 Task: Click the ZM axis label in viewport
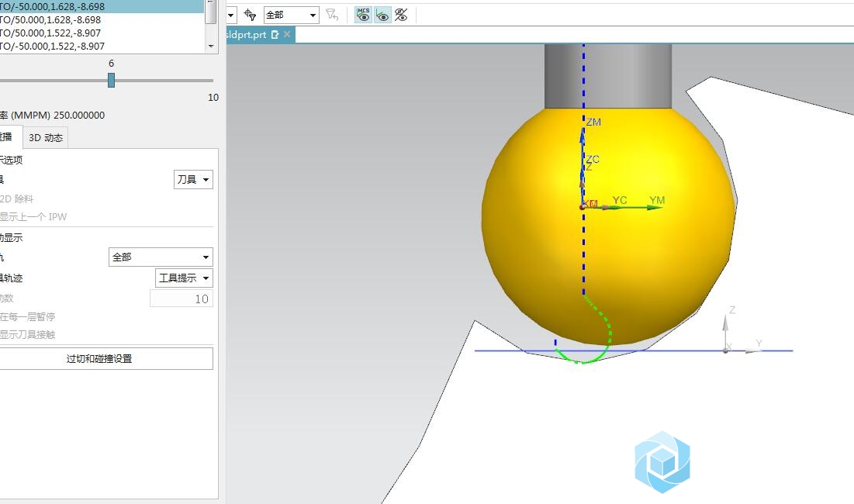click(x=593, y=123)
